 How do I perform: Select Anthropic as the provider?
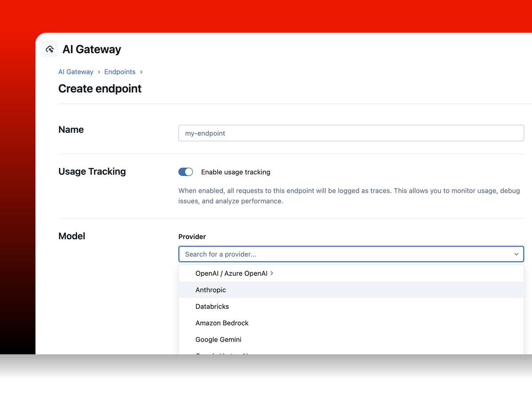coord(211,290)
